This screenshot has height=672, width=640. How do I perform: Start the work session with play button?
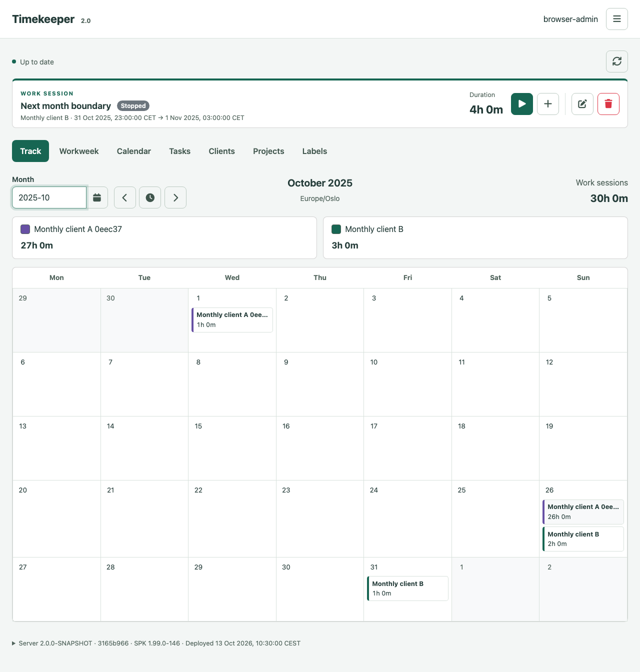521,104
